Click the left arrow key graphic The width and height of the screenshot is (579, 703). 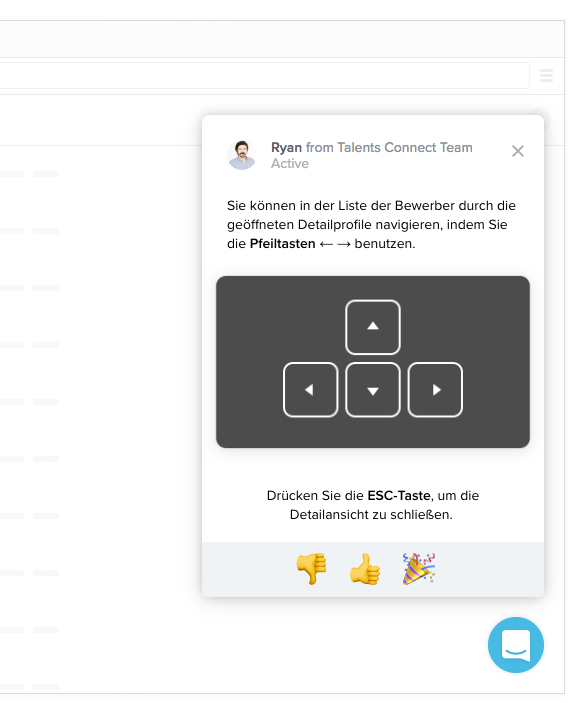tap(310, 390)
